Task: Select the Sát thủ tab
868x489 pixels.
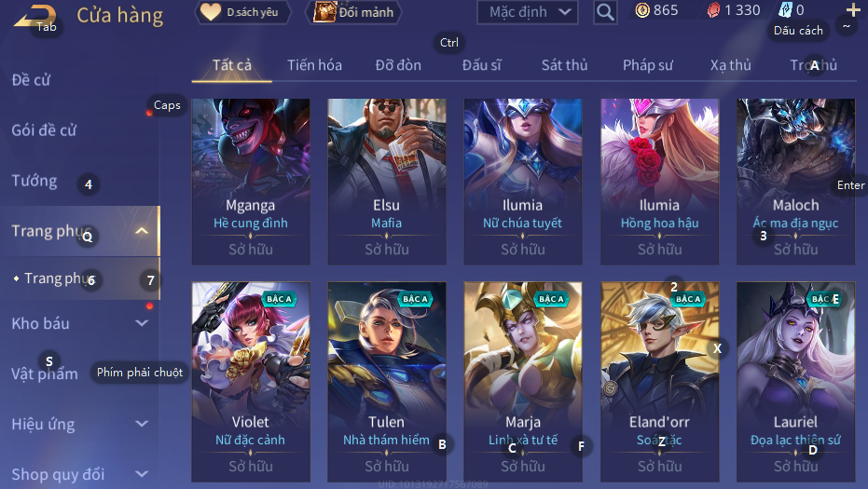Action: pos(564,65)
